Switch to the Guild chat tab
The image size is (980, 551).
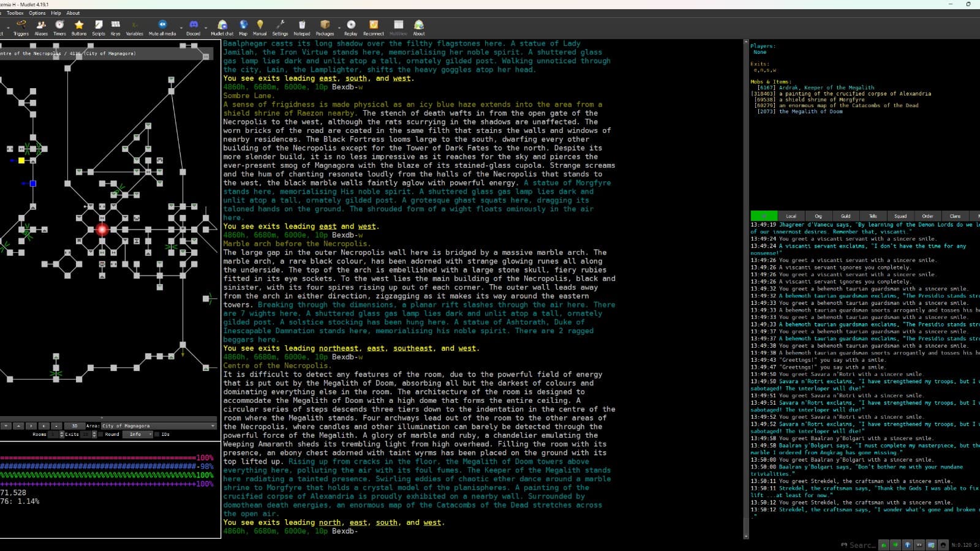[846, 216]
